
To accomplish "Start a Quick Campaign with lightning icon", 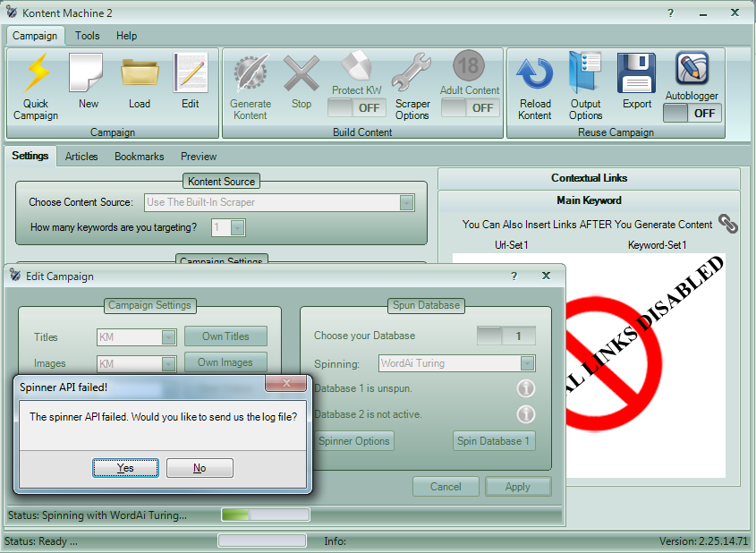I will point(36,73).
